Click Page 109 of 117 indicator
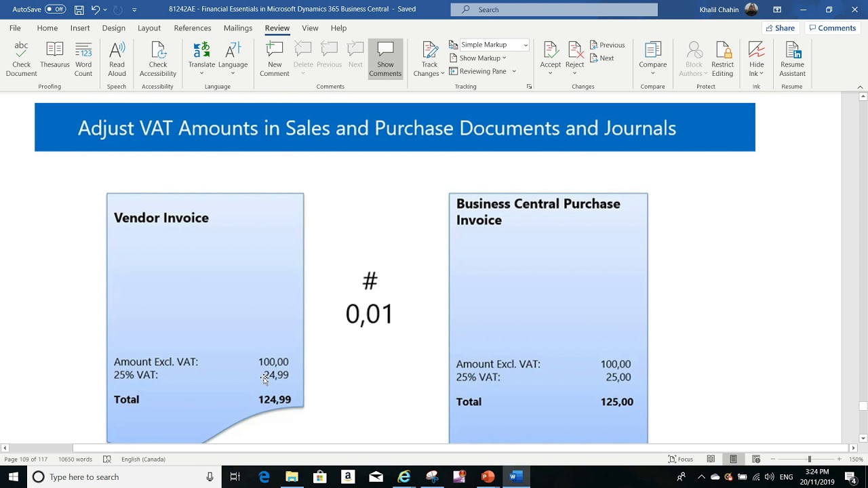The height and width of the screenshot is (488, 868). coord(26,460)
